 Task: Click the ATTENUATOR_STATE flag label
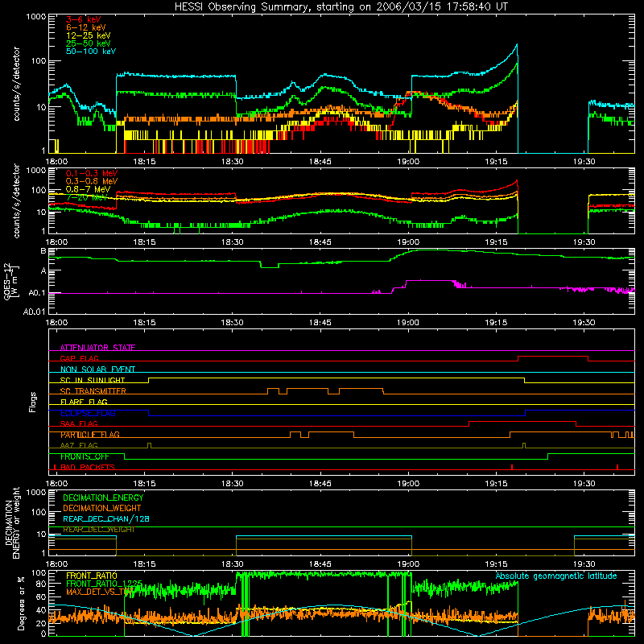tap(97, 348)
